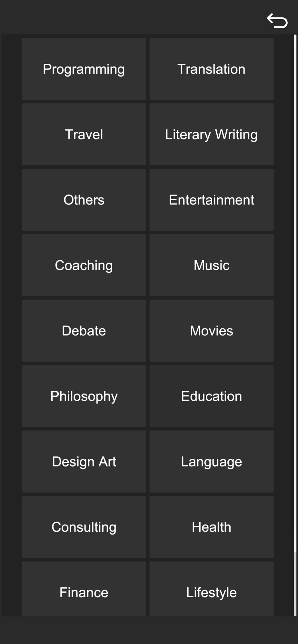
Task: Select the Design Art tile
Action: click(84, 461)
